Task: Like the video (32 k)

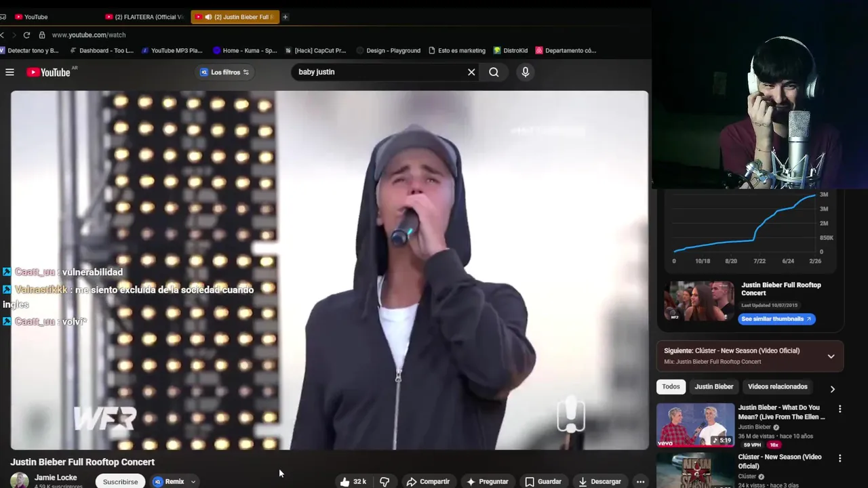Action: coord(353,482)
